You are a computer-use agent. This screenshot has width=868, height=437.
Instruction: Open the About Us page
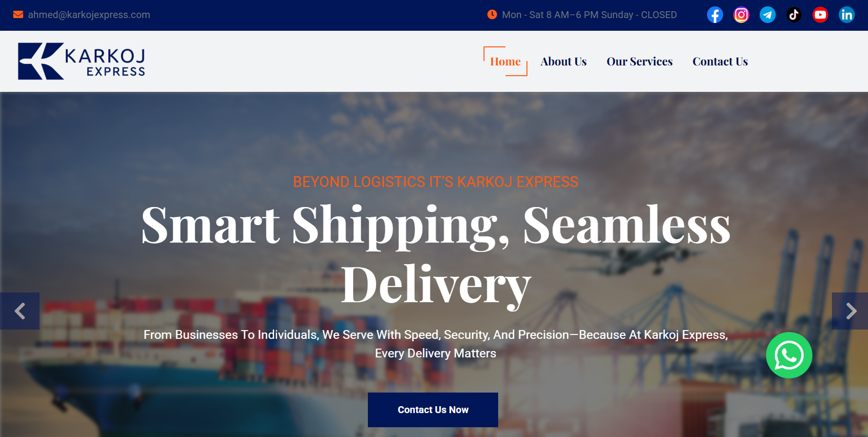coord(564,62)
